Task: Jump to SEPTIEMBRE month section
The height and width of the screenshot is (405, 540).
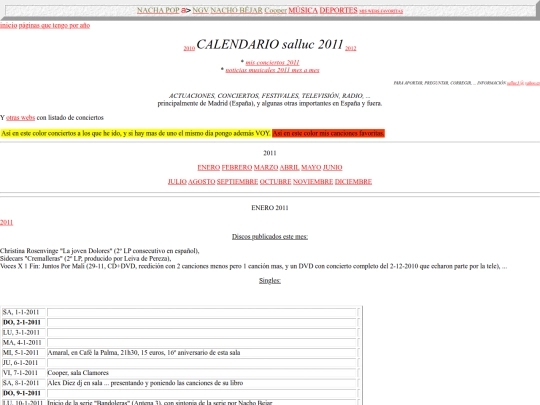Action: click(237, 181)
